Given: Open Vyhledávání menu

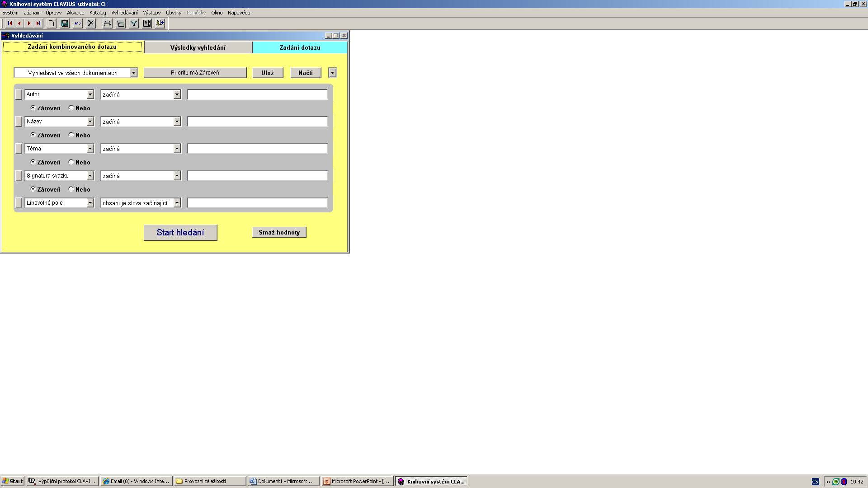Looking at the screenshot, I should tap(124, 13).
